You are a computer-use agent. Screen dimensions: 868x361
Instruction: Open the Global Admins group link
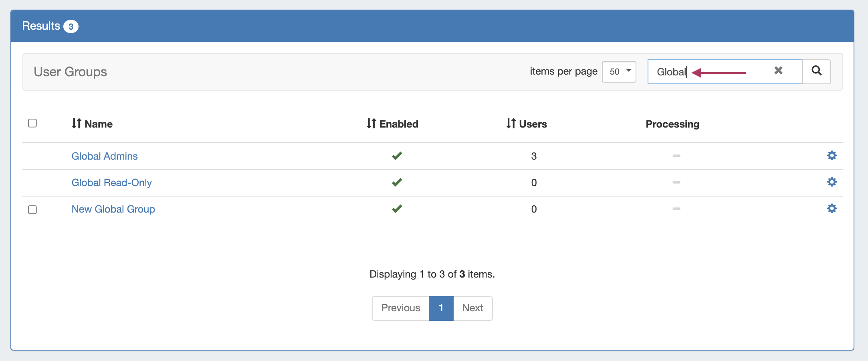(x=105, y=156)
